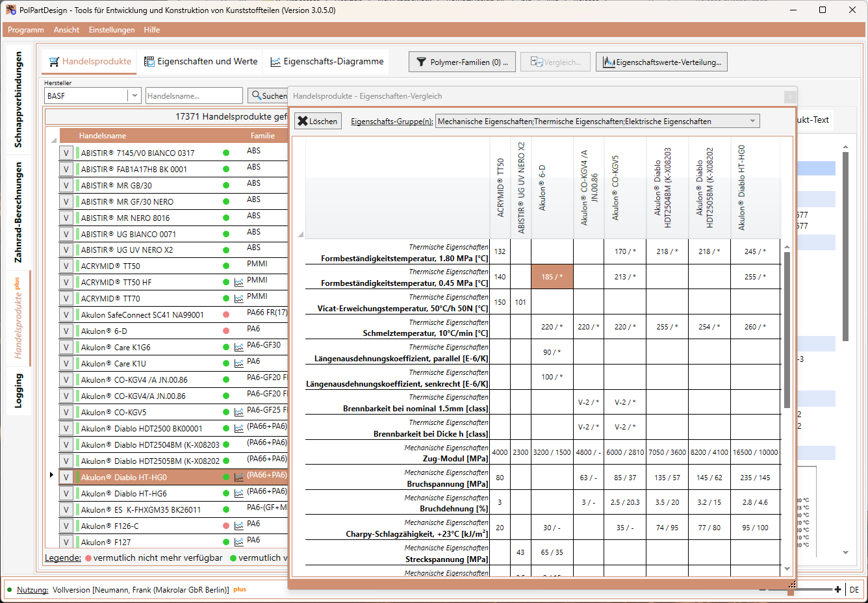Image resolution: width=868 pixels, height=603 pixels.
Task: Sort by the Familie column header
Action: (263, 136)
